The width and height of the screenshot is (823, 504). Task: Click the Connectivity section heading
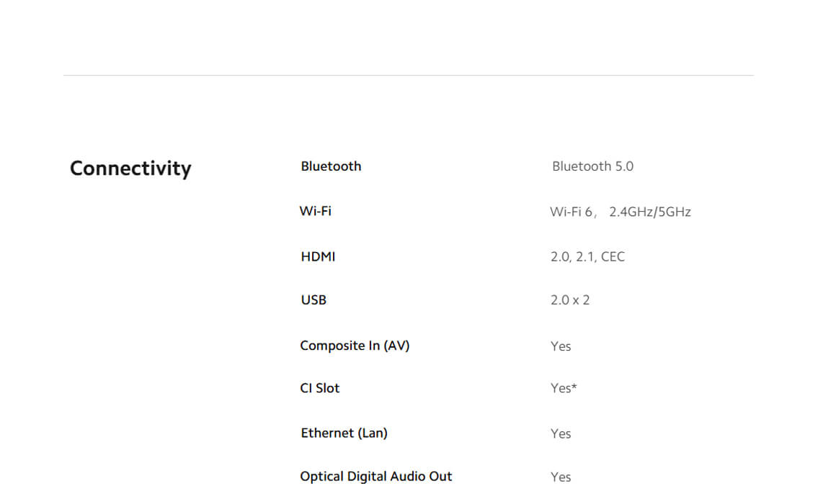point(130,168)
